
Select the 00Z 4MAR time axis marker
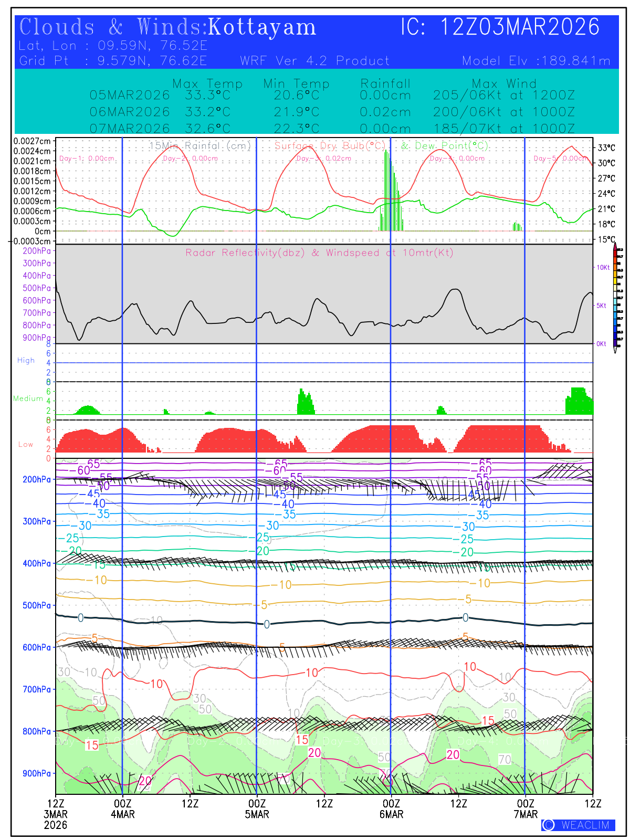pos(122,808)
